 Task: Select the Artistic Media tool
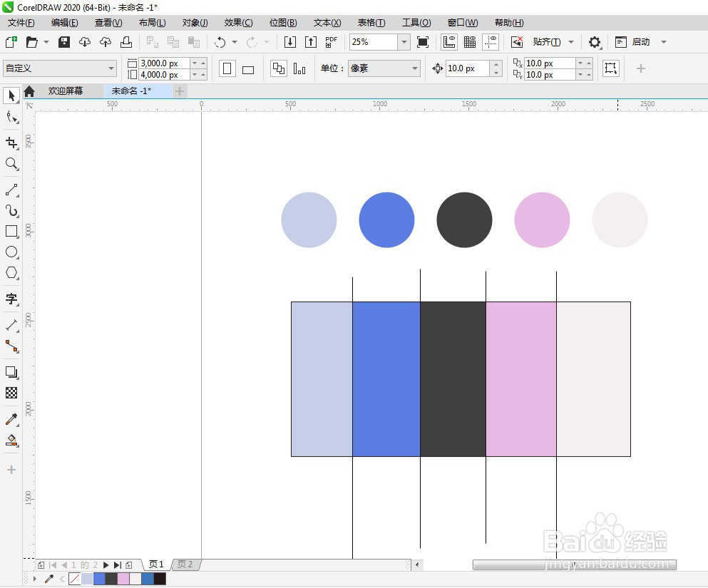click(11, 211)
